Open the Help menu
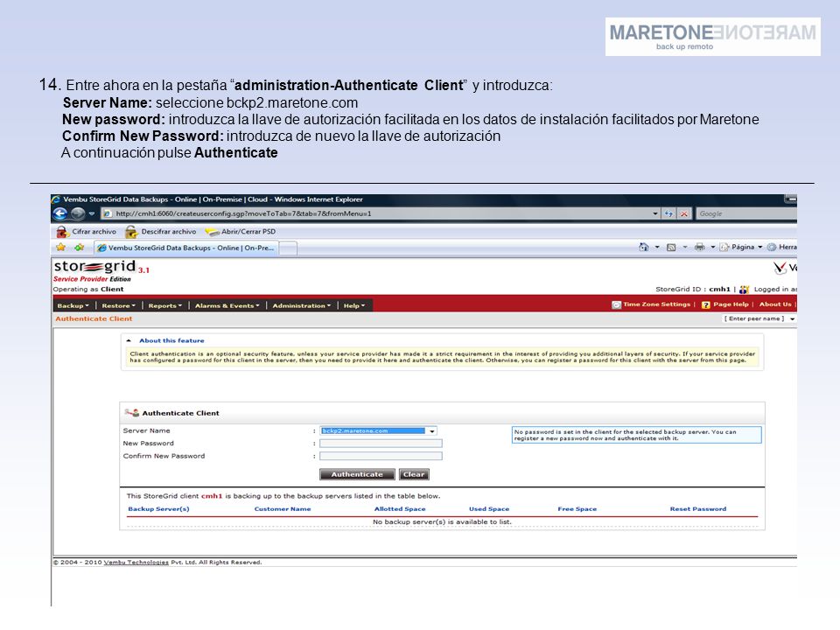 354,306
